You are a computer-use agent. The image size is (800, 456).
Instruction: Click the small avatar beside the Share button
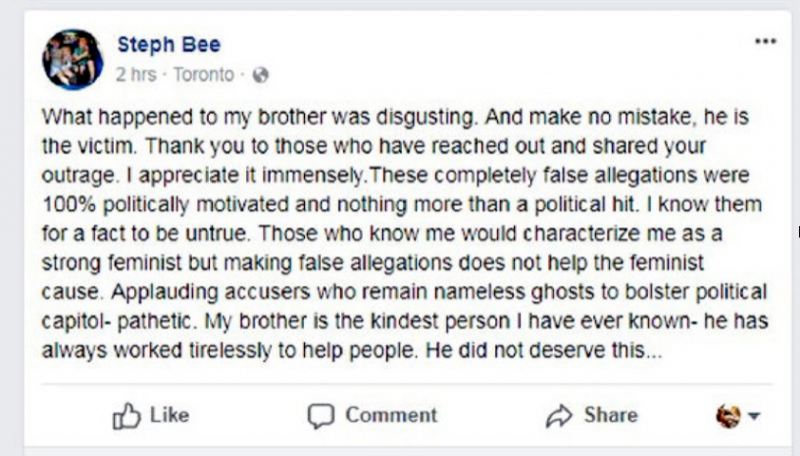click(x=728, y=416)
